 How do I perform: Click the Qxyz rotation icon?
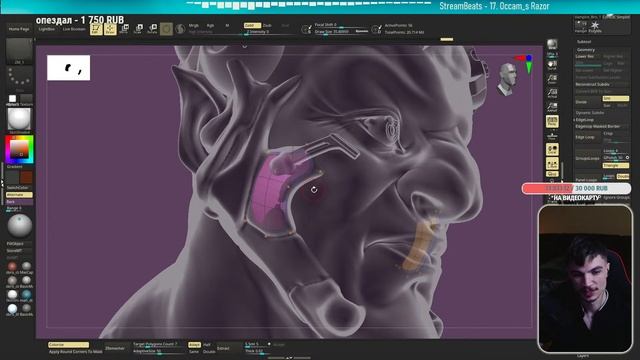coord(552,174)
